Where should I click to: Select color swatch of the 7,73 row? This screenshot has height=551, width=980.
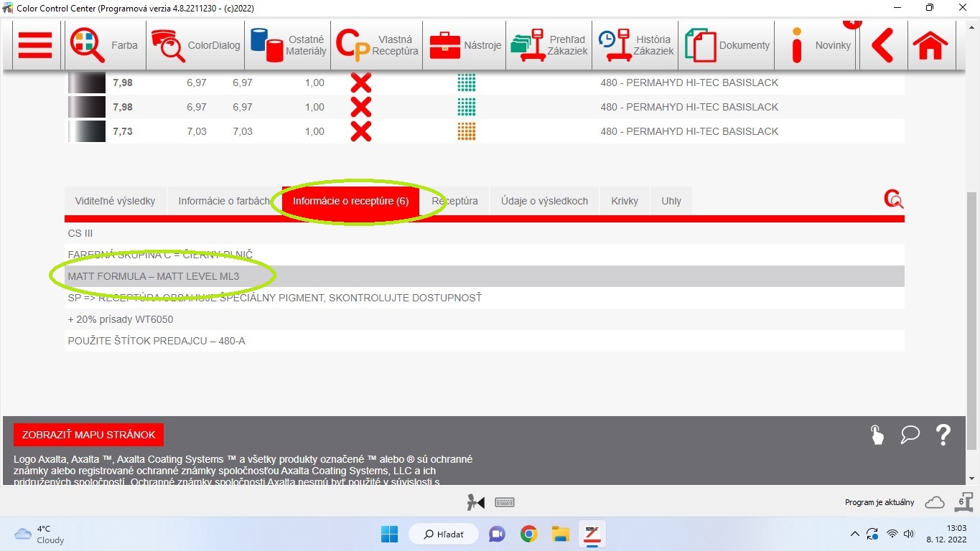(87, 131)
